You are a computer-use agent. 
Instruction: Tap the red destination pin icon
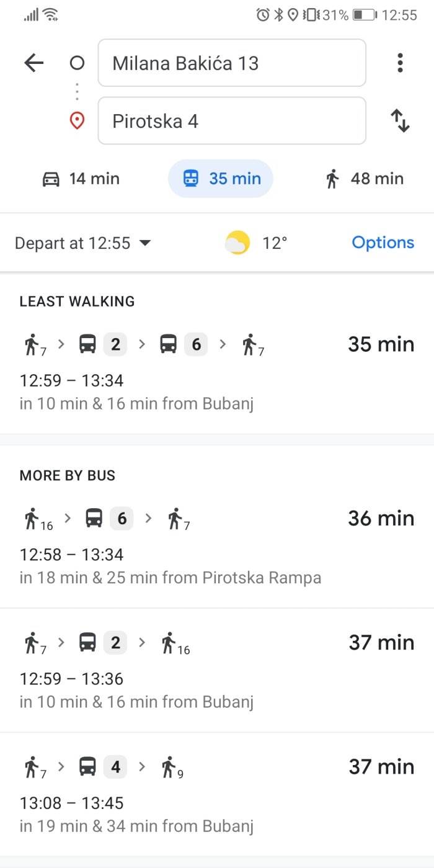(x=77, y=120)
